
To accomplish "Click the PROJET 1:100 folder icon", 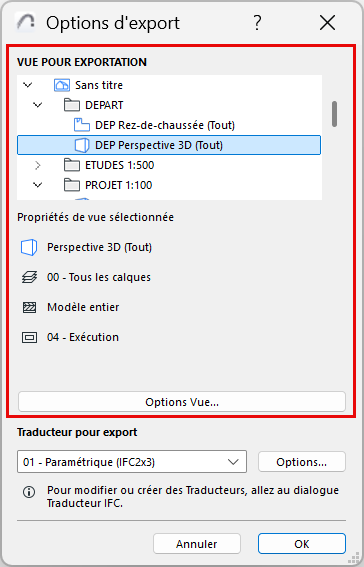I will 72,185.
